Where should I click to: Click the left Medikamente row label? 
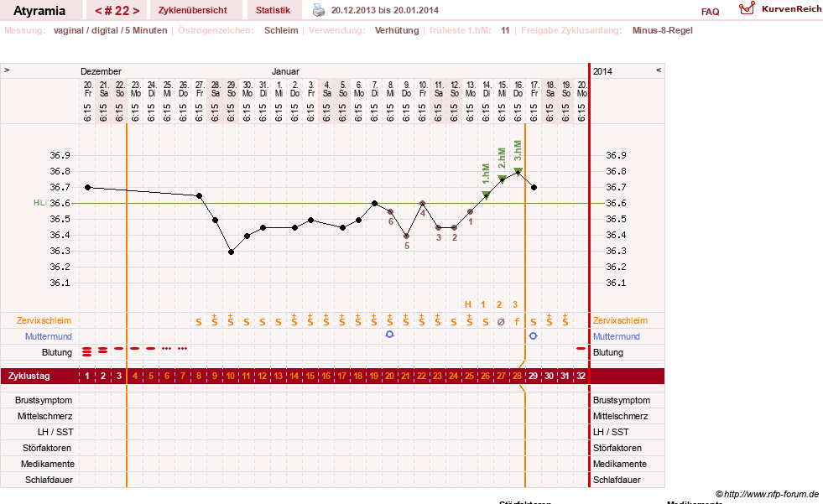(x=48, y=464)
